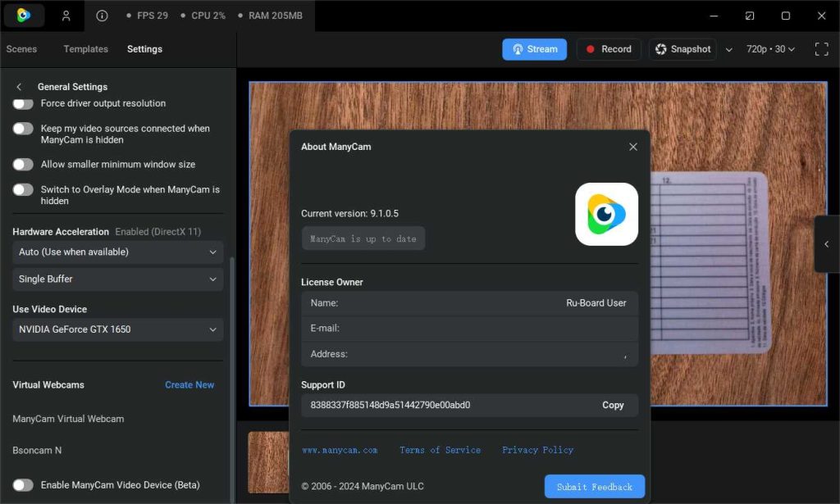
Task: Click the Hardware Acceleration heading
Action: click(x=61, y=232)
